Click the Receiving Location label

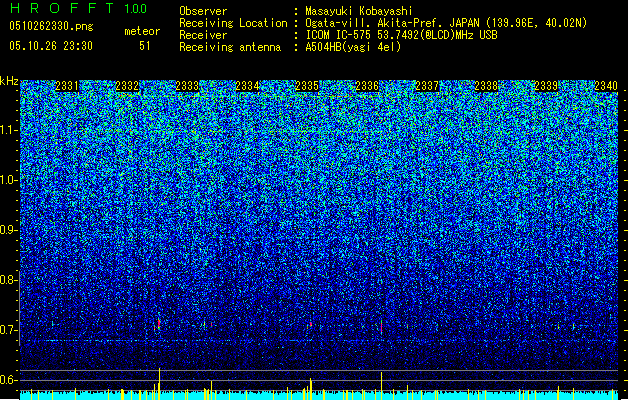click(x=233, y=23)
